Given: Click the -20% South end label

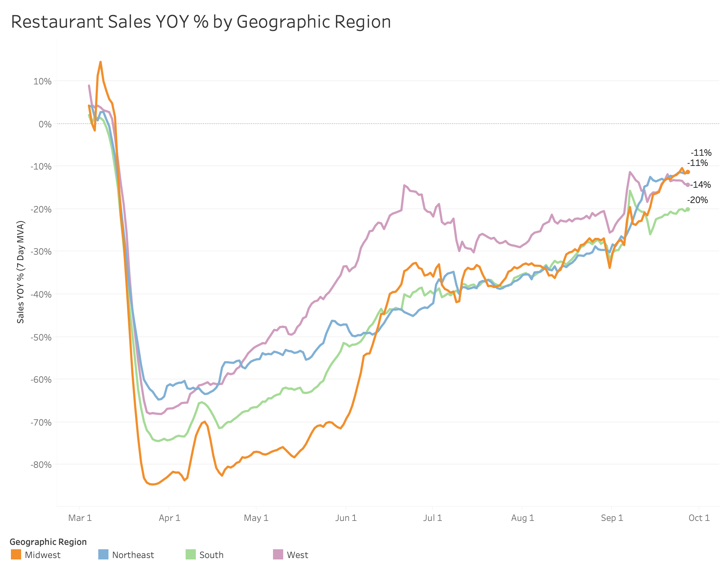Looking at the screenshot, I should [697, 200].
